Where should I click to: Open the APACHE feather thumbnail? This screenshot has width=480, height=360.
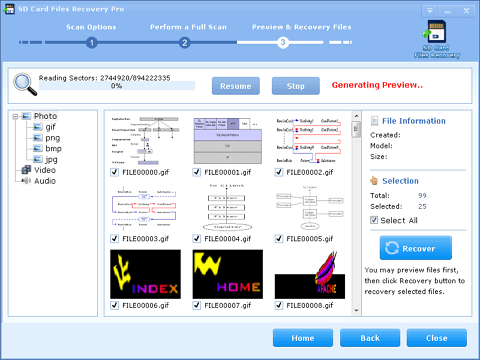[310, 275]
